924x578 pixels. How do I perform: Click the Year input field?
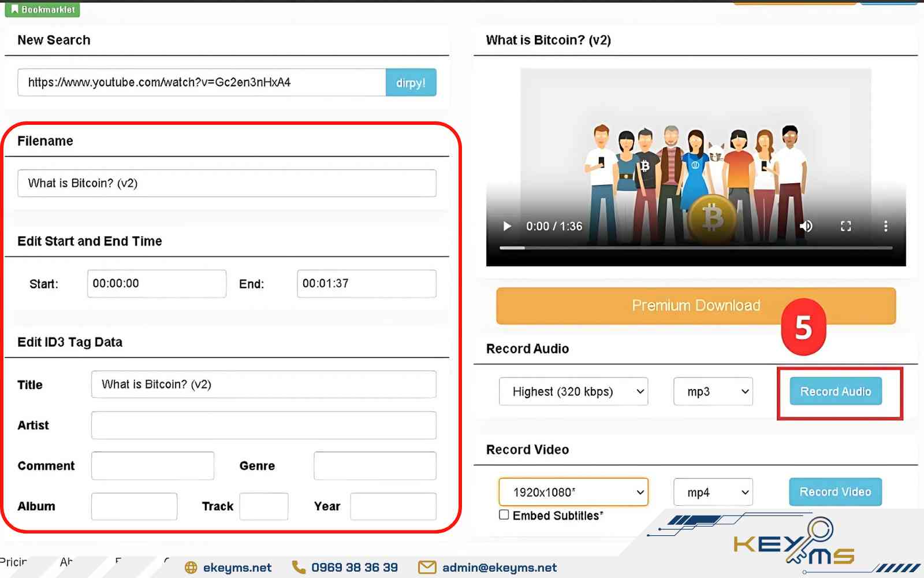(393, 506)
